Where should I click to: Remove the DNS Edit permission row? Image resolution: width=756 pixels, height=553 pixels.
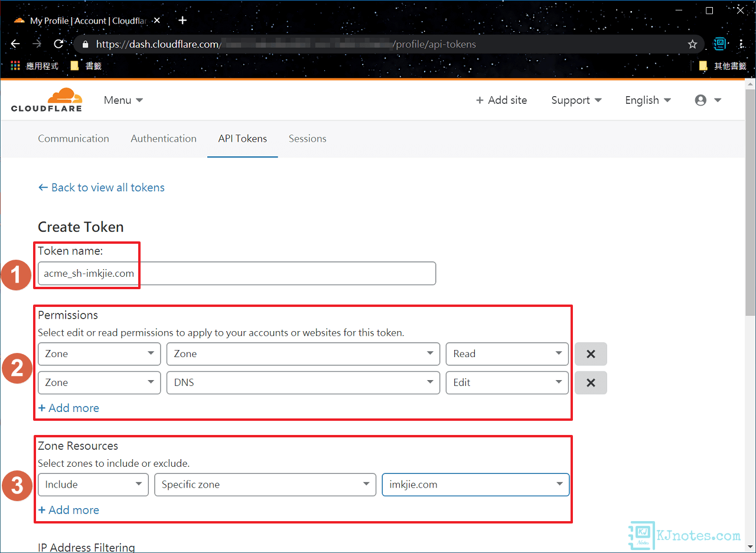591,383
